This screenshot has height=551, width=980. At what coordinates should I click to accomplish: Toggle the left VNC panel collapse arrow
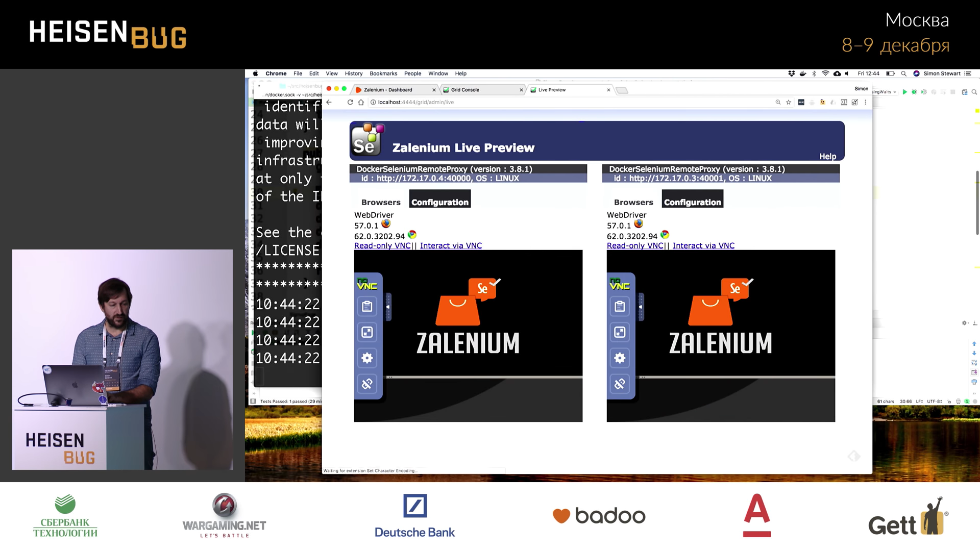pyautogui.click(x=388, y=307)
